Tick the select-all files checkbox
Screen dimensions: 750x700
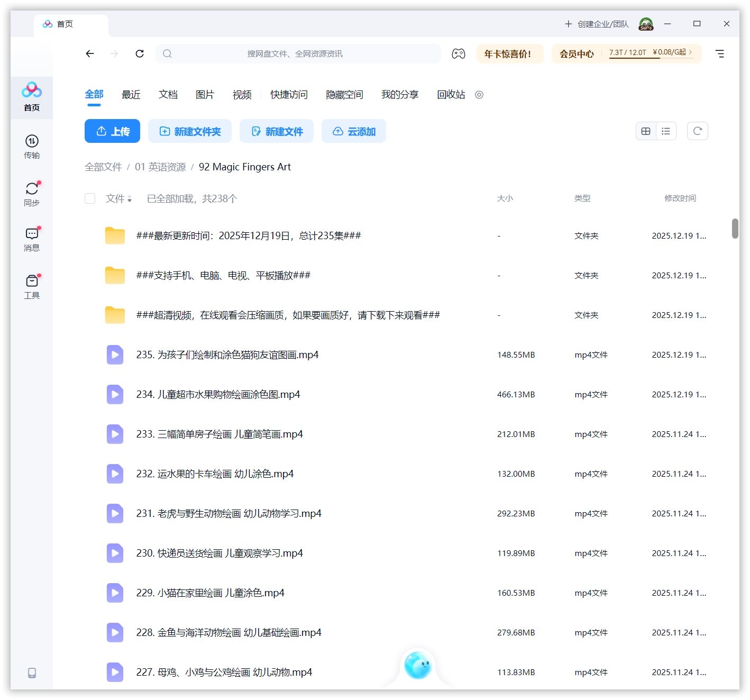tap(90, 198)
